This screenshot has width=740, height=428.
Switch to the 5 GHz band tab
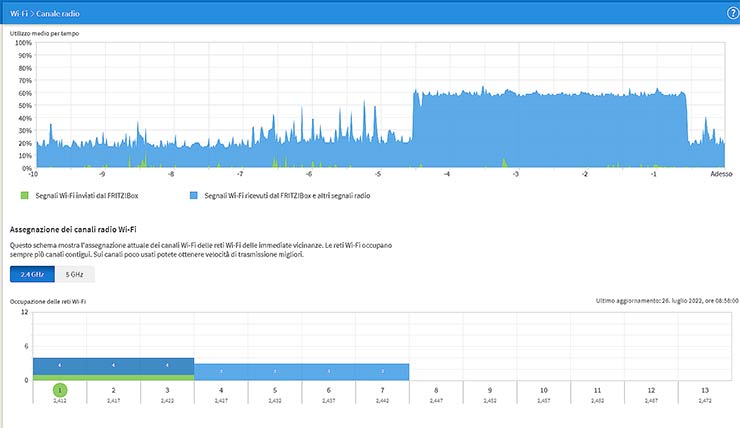click(x=74, y=274)
